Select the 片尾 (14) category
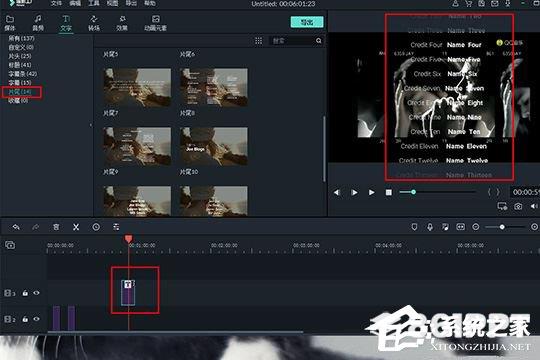This screenshot has width=540, height=360. click(x=20, y=92)
